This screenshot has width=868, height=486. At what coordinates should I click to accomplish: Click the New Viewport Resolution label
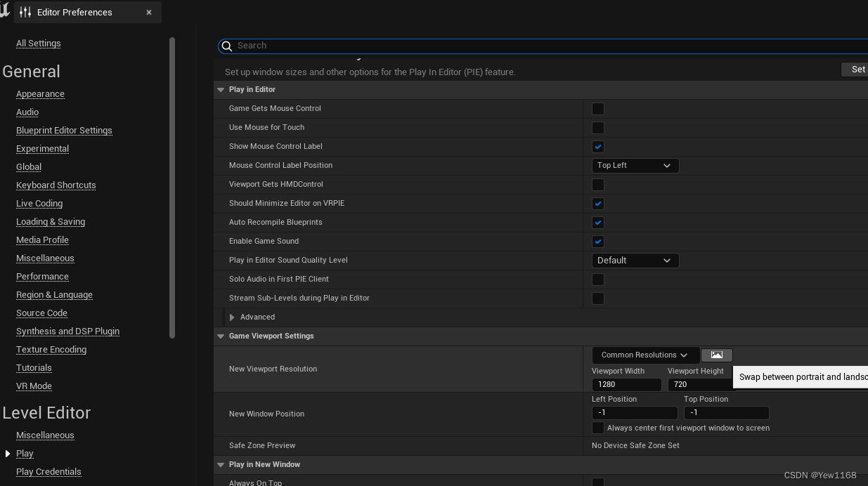273,369
